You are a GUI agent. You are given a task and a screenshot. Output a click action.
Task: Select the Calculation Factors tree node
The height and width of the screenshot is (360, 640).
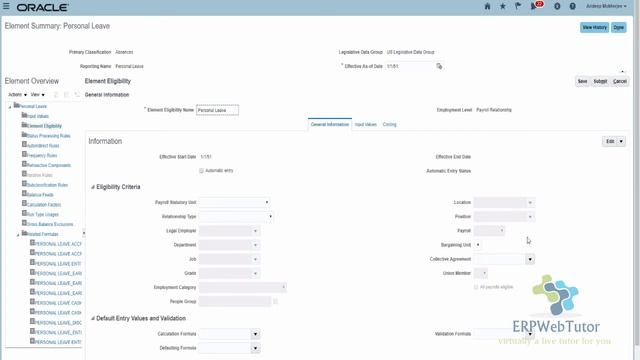(x=42, y=204)
